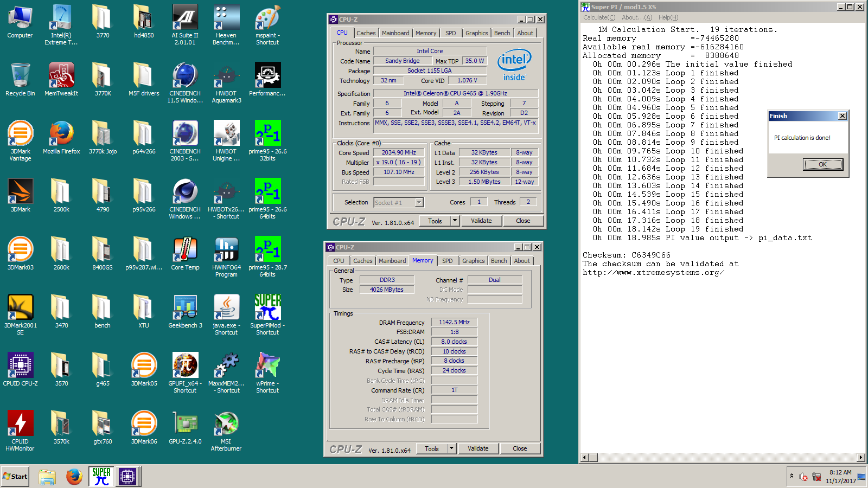Open mspaint shortcut icon
868x488 pixels.
pyautogui.click(x=267, y=24)
